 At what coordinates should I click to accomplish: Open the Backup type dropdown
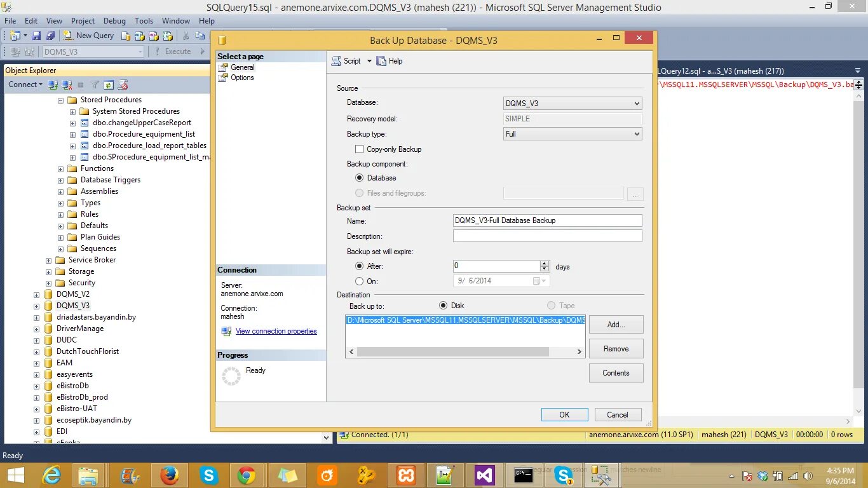[573, 134]
